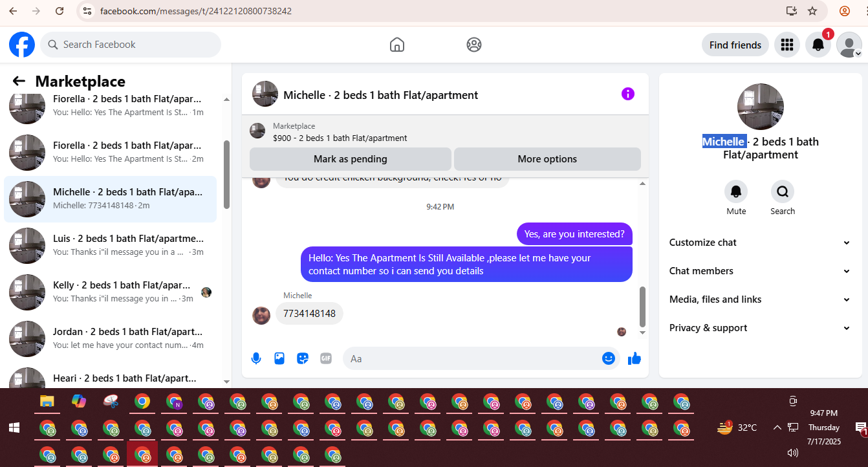This screenshot has height=467, width=868.
Task: Click the Facebook logo
Action: (22, 45)
